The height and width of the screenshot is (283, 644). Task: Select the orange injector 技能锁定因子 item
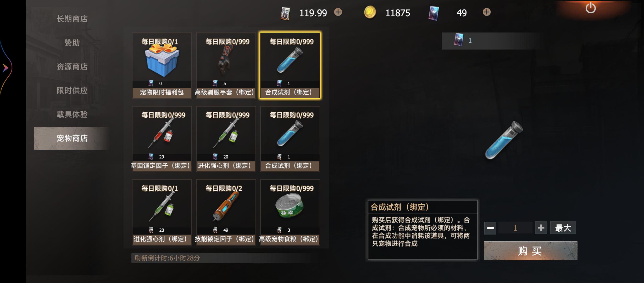point(226,212)
